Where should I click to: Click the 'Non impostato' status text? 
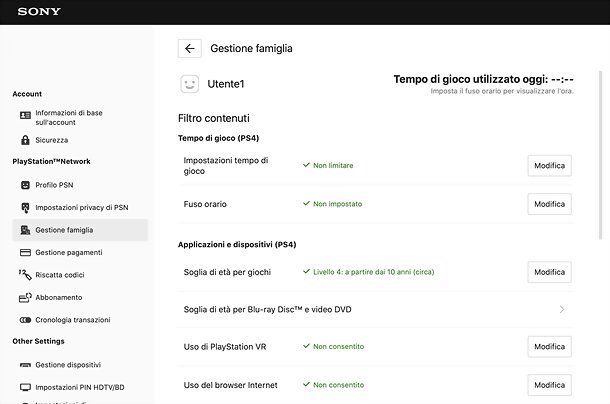338,204
